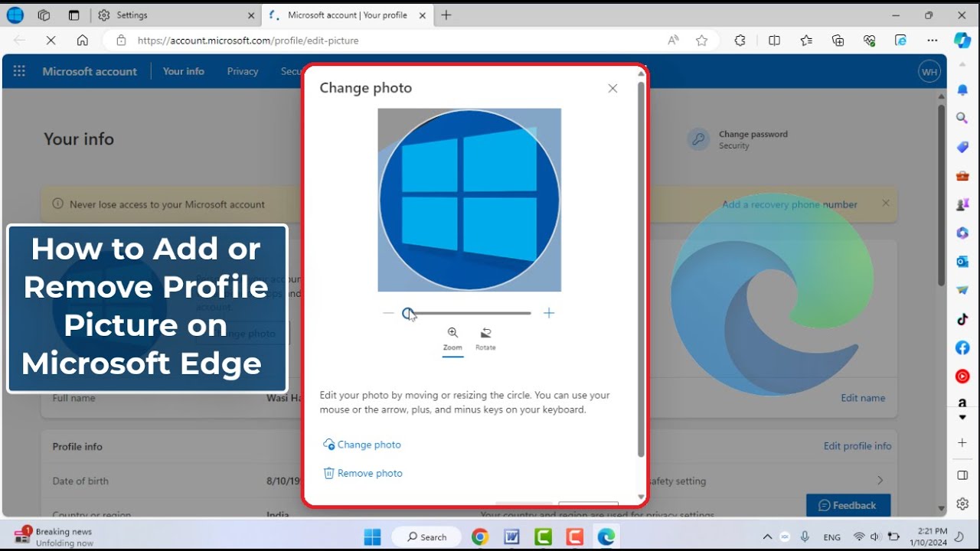Expand the safety setting row chevron

click(x=880, y=481)
